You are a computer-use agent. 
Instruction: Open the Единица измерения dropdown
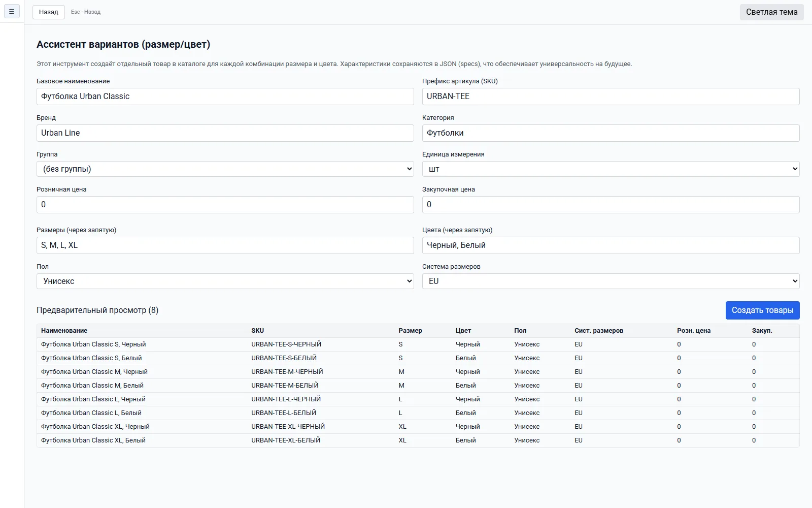pos(611,169)
